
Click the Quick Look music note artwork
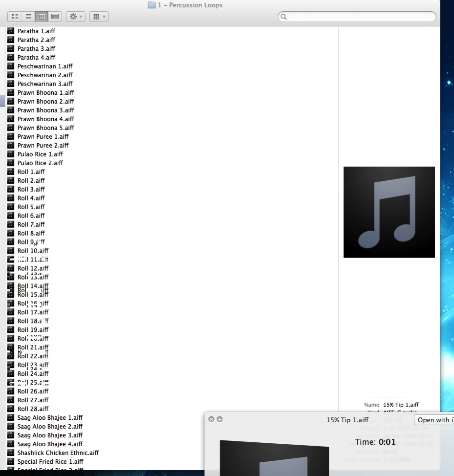274,458
